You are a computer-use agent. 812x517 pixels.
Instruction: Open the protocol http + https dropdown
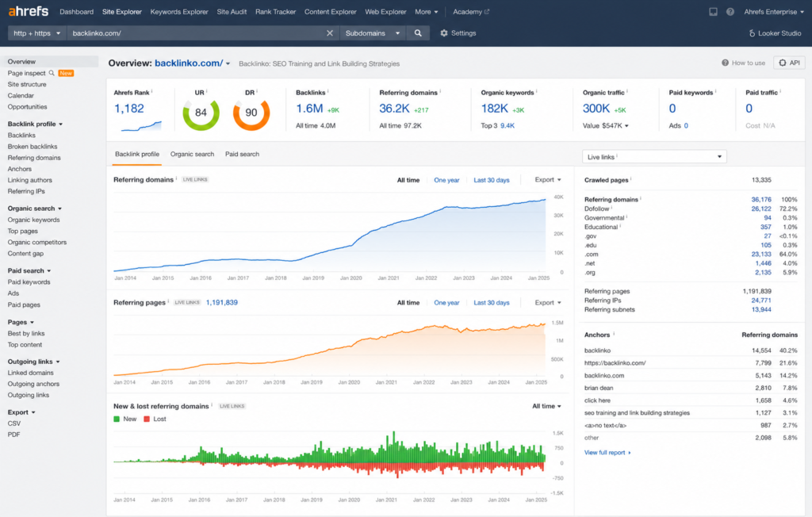point(36,33)
